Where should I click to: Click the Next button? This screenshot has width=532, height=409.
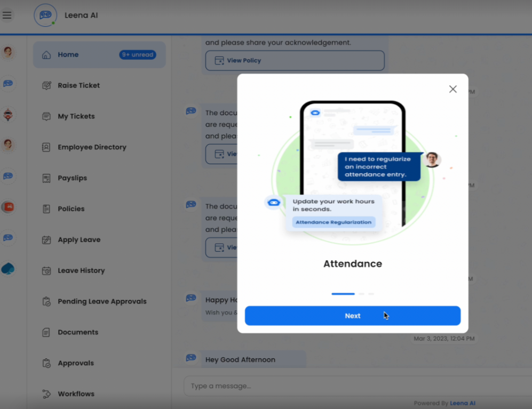click(353, 316)
